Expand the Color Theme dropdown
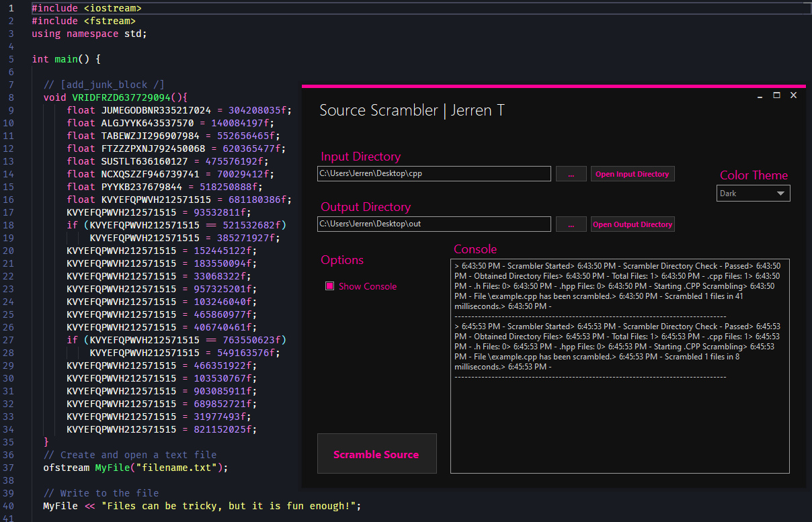 click(753, 193)
